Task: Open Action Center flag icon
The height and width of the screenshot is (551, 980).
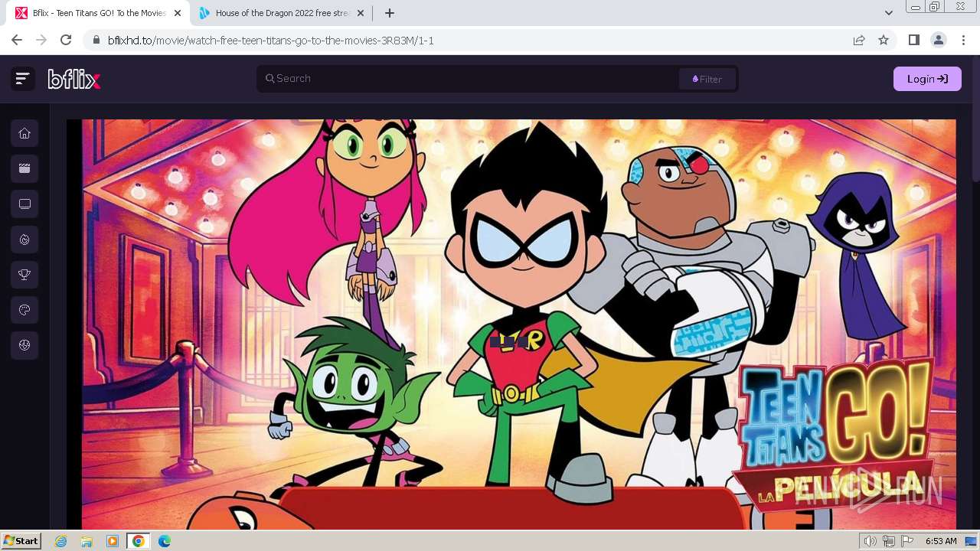Action: point(907,541)
